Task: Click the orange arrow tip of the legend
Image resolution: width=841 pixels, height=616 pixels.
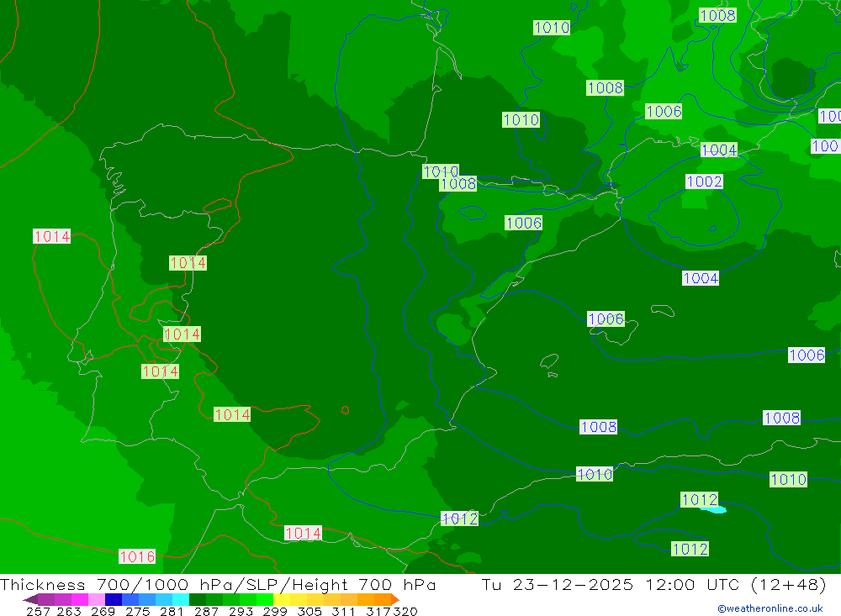Action: [x=394, y=599]
